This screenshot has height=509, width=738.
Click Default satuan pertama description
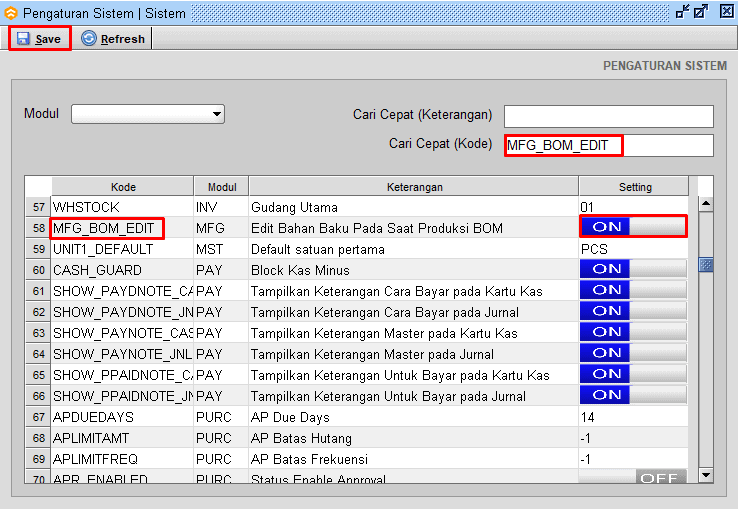(x=414, y=249)
